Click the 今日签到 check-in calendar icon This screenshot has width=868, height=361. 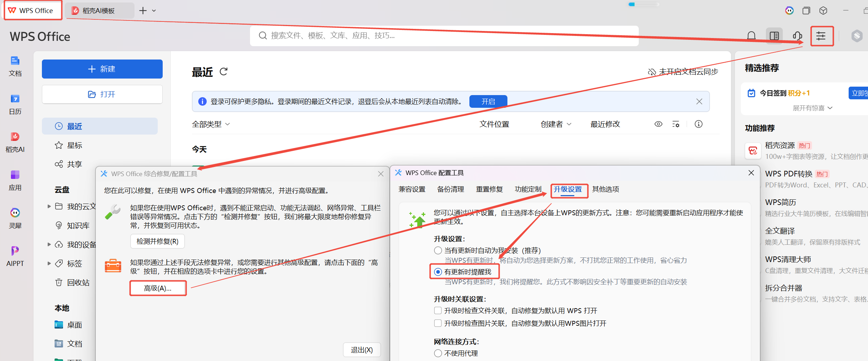(x=751, y=93)
